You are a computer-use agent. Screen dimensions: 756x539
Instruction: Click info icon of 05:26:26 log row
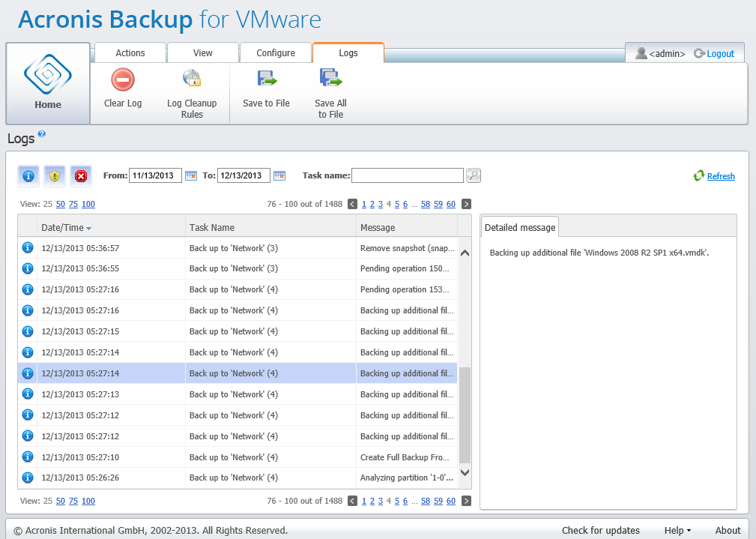28,478
